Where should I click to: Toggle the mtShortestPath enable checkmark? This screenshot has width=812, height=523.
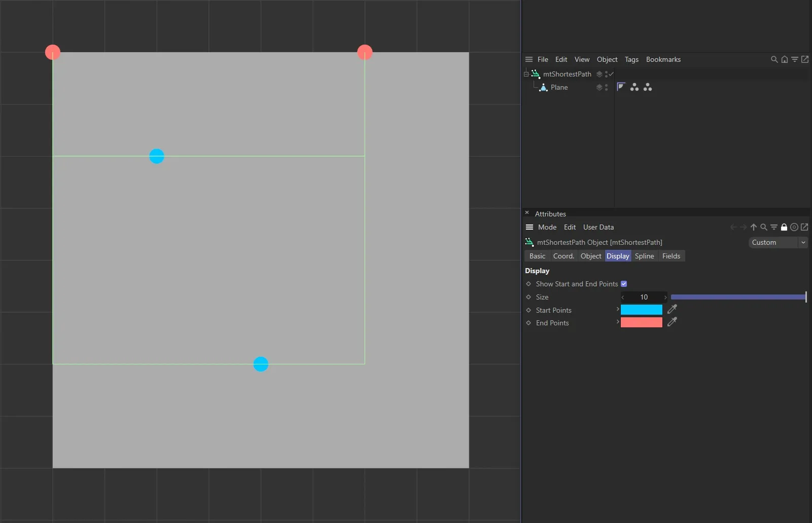[x=611, y=74]
